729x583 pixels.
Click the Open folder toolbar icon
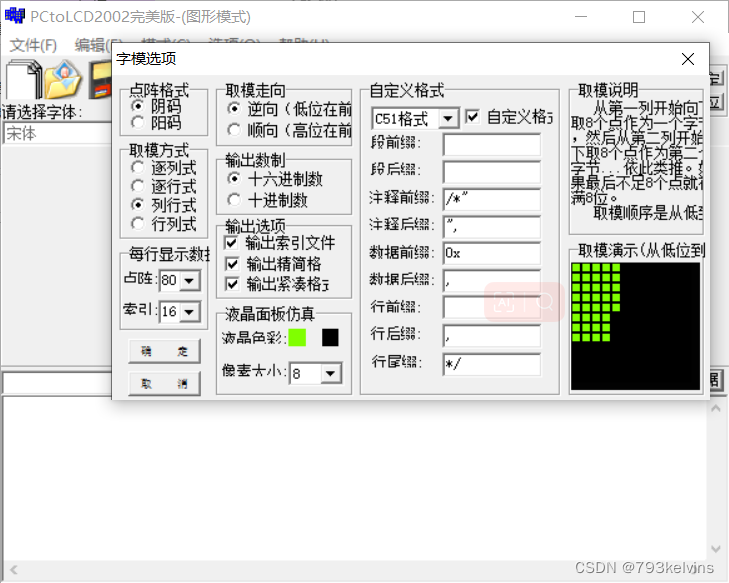63,80
